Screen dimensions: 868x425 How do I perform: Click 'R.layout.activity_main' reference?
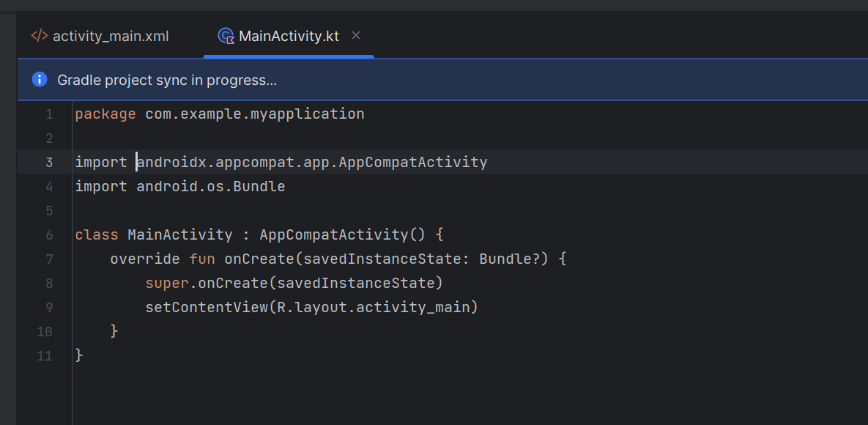point(372,308)
